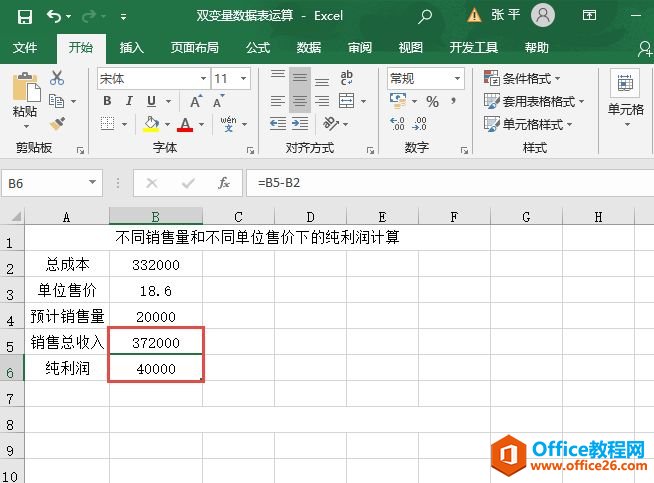Screen dimensions: 654x483
Task: Click Decrease Font Size icon
Action: [218, 101]
